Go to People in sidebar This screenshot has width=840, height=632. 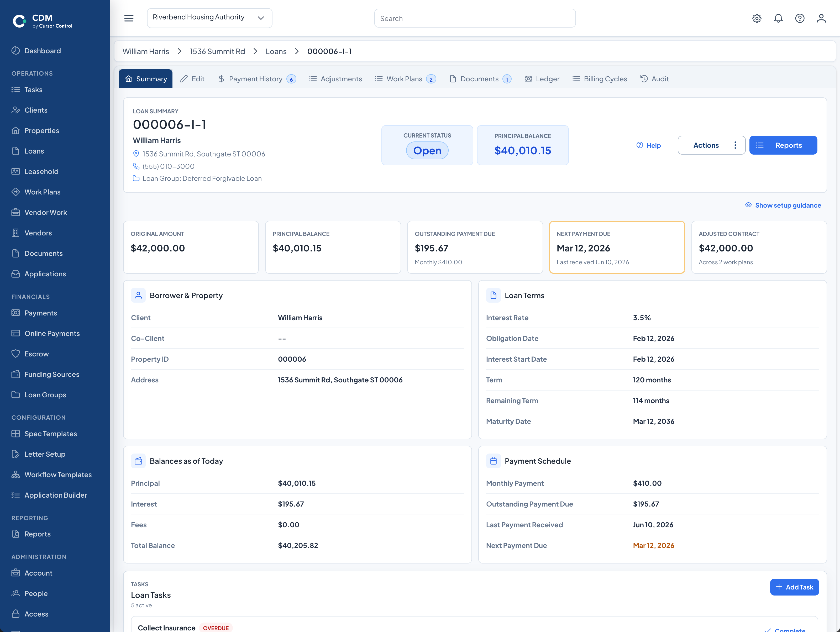pyautogui.click(x=36, y=594)
